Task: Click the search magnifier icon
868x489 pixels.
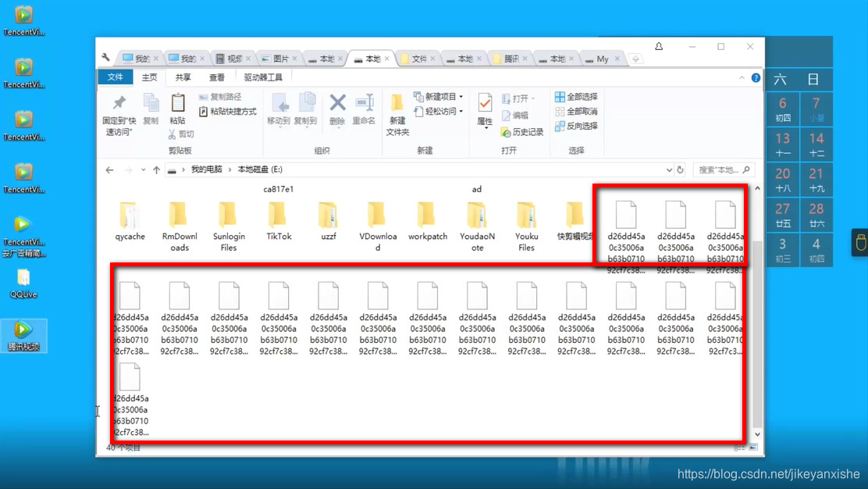Action: tap(746, 170)
